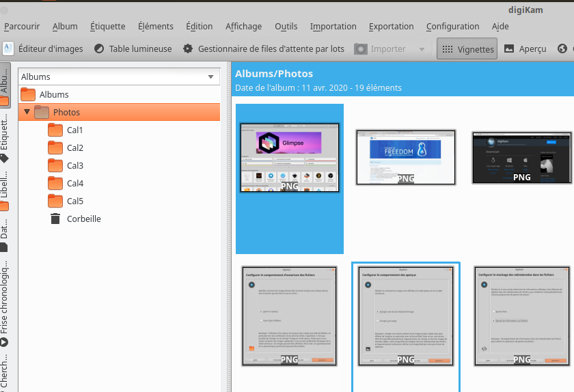This screenshot has width=574, height=392.
Task: Open the Cal4 album
Action: tap(75, 184)
